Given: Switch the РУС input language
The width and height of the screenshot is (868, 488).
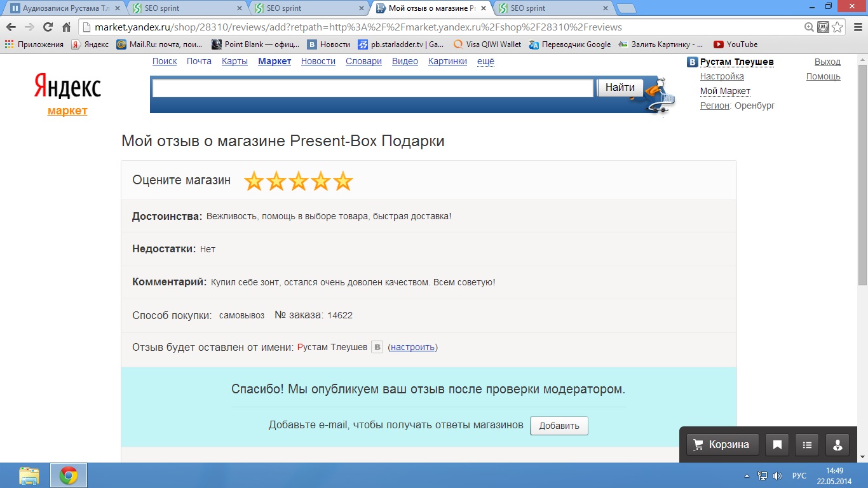Looking at the screenshot, I should coord(799,476).
